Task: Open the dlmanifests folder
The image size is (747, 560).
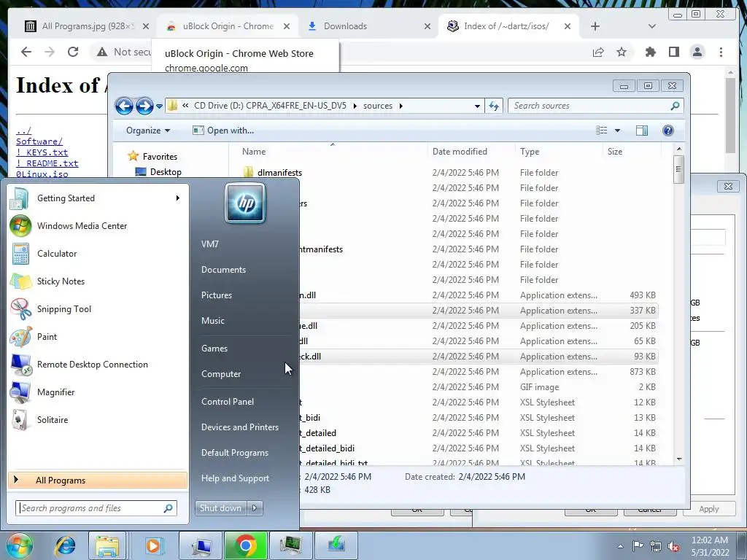Action: pyautogui.click(x=279, y=173)
